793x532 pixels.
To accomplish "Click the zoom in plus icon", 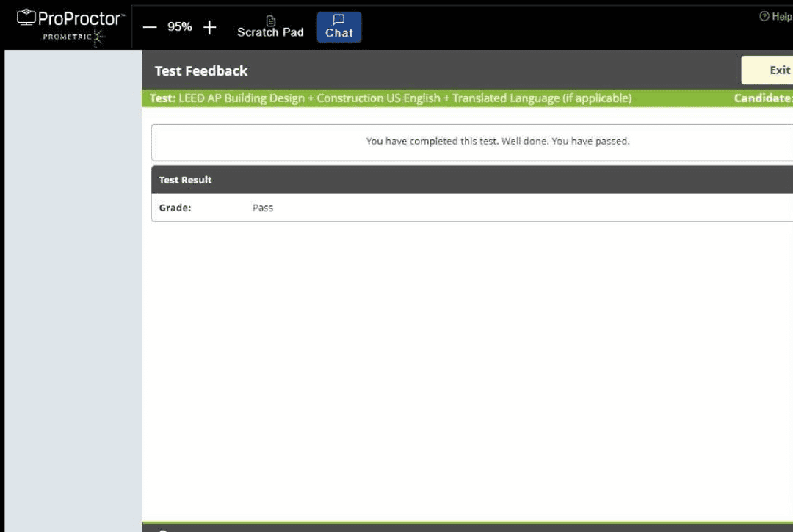I will click(x=210, y=27).
